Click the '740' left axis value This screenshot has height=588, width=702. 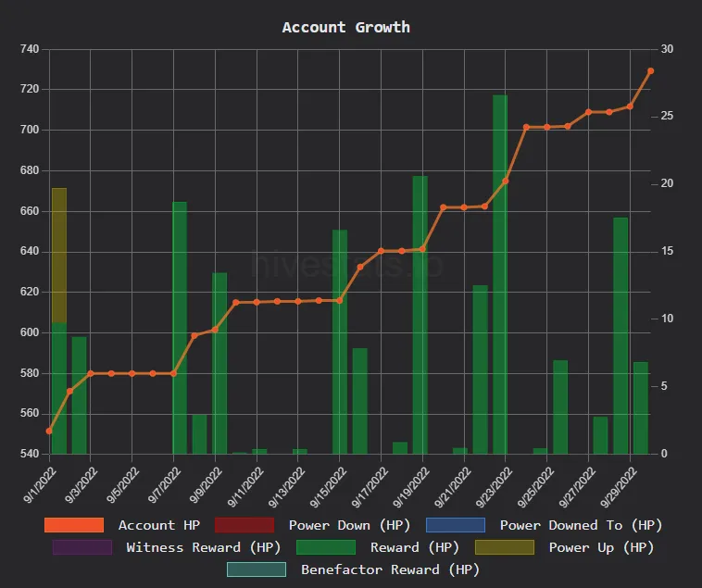click(30, 49)
